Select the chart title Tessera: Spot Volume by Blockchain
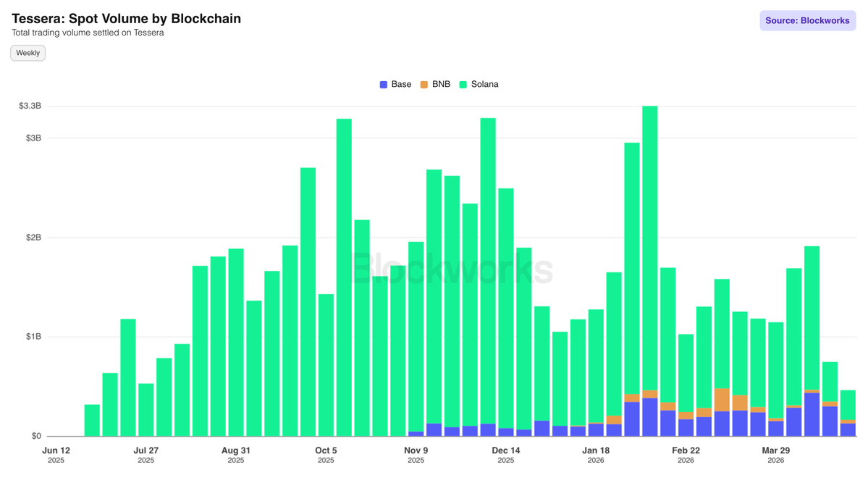 [x=126, y=18]
